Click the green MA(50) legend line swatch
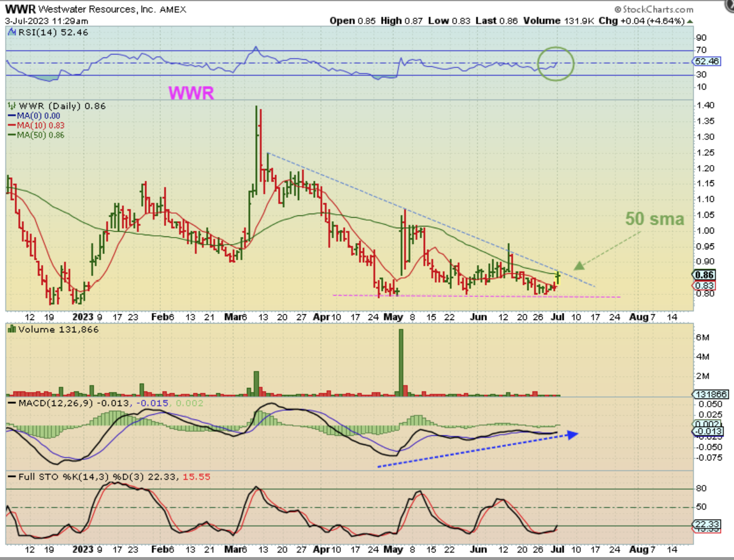 pos(11,135)
